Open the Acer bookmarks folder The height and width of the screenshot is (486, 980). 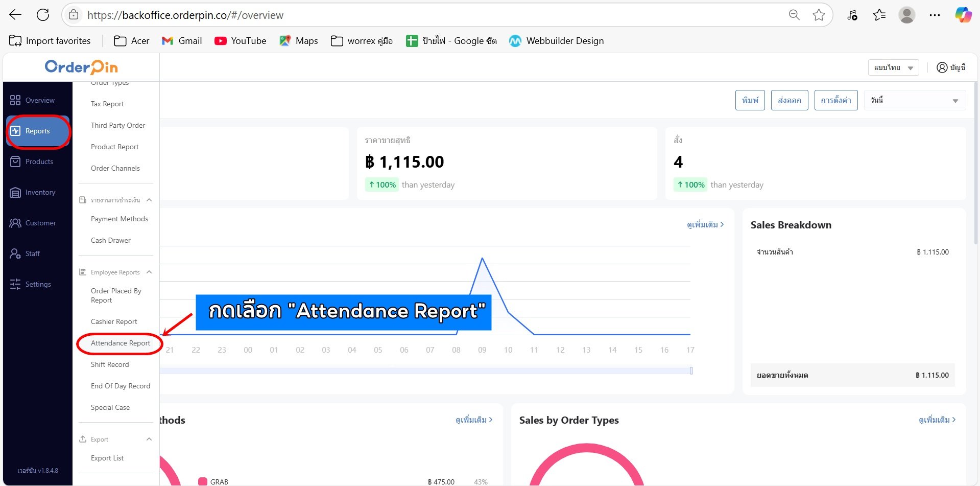click(132, 41)
